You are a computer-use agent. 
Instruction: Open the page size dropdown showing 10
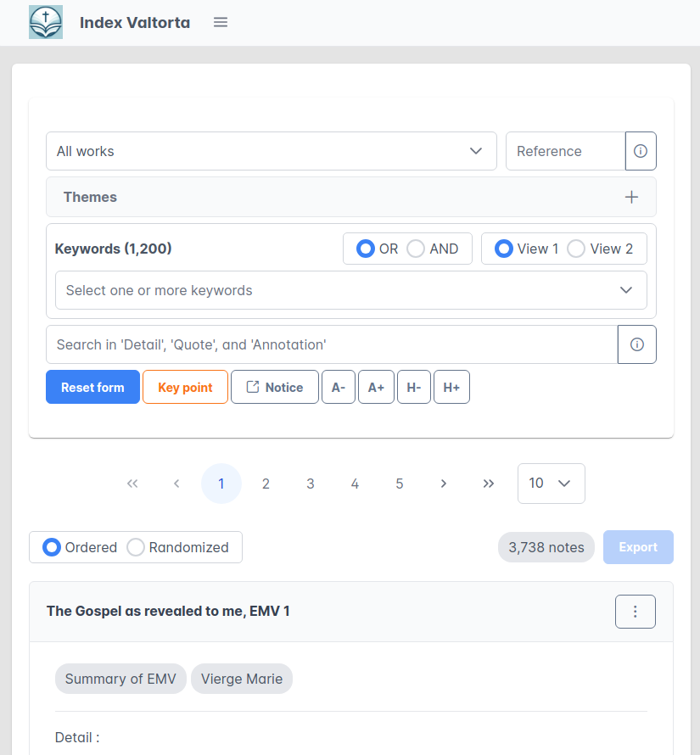pyautogui.click(x=551, y=484)
